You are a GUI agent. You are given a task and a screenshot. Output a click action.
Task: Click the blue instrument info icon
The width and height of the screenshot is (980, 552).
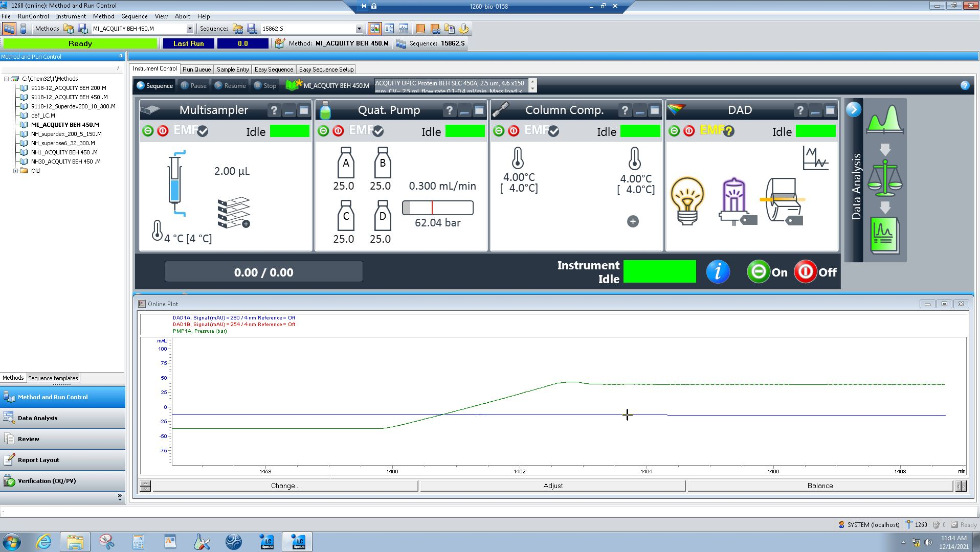click(718, 272)
